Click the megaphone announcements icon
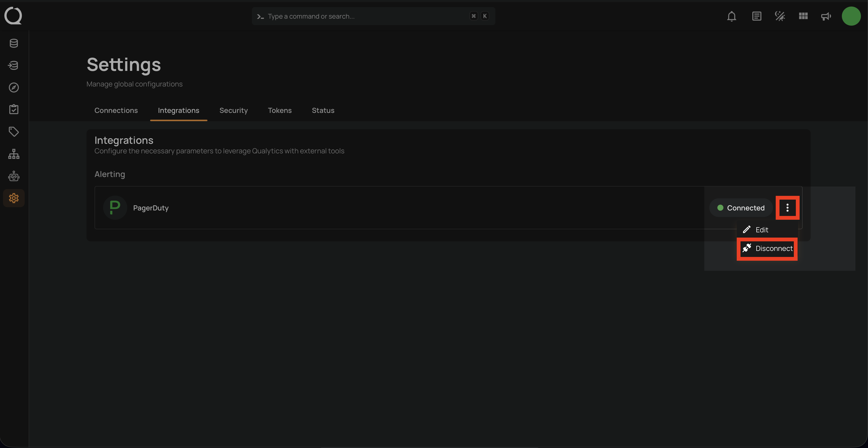Screen dimensions: 868x448 coord(826,16)
